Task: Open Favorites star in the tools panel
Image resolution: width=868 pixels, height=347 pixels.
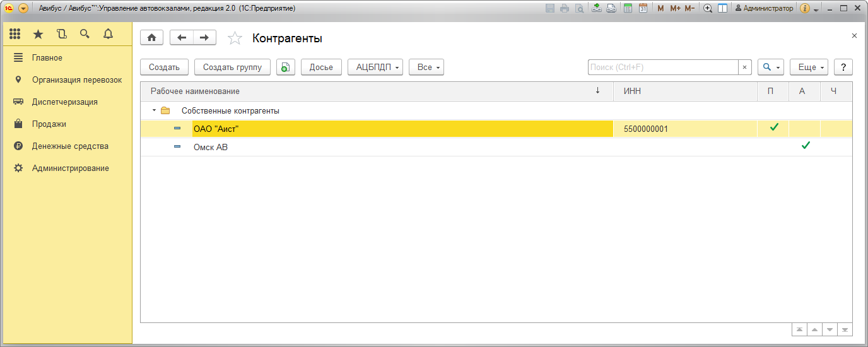Action: click(x=38, y=34)
